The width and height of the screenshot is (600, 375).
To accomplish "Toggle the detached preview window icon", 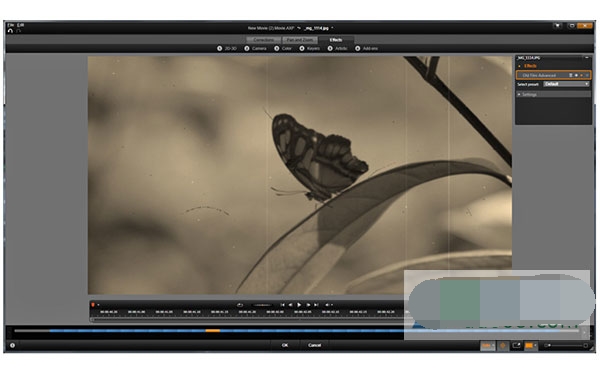I will point(516,346).
